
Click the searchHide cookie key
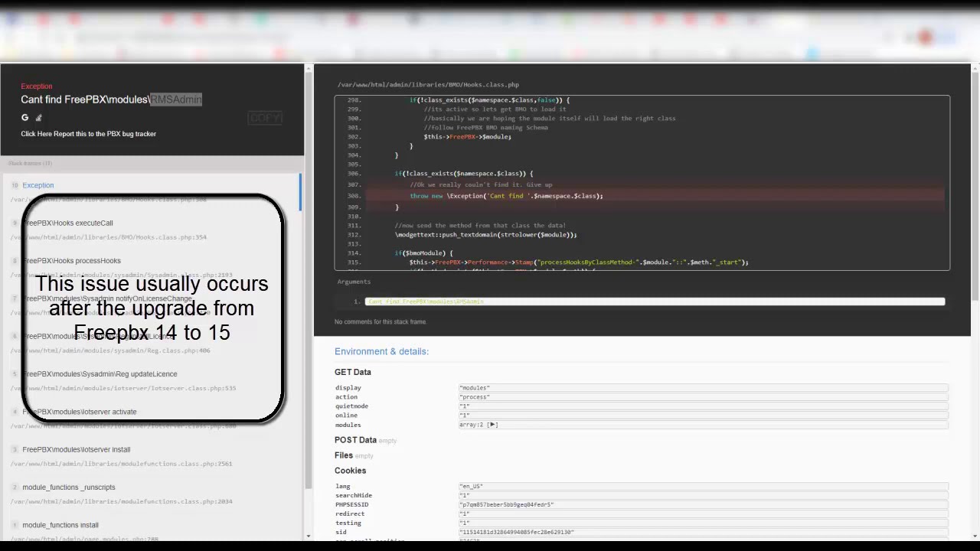[x=354, y=496]
